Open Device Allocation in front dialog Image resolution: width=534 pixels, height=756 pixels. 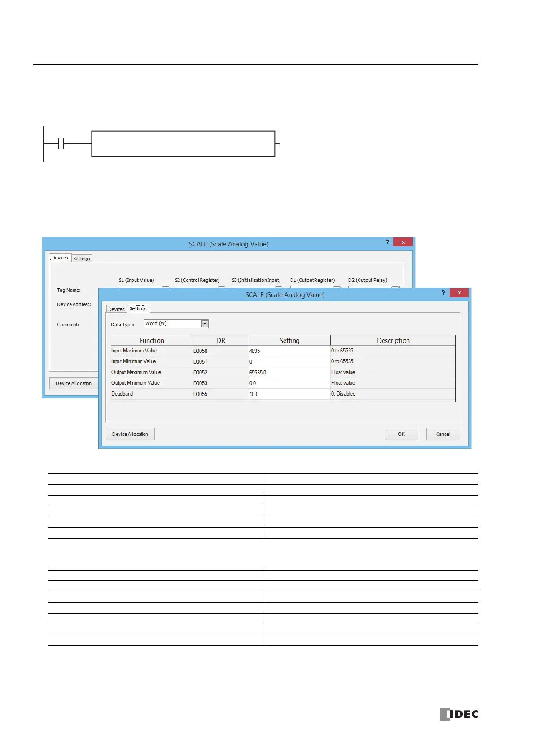point(130,434)
